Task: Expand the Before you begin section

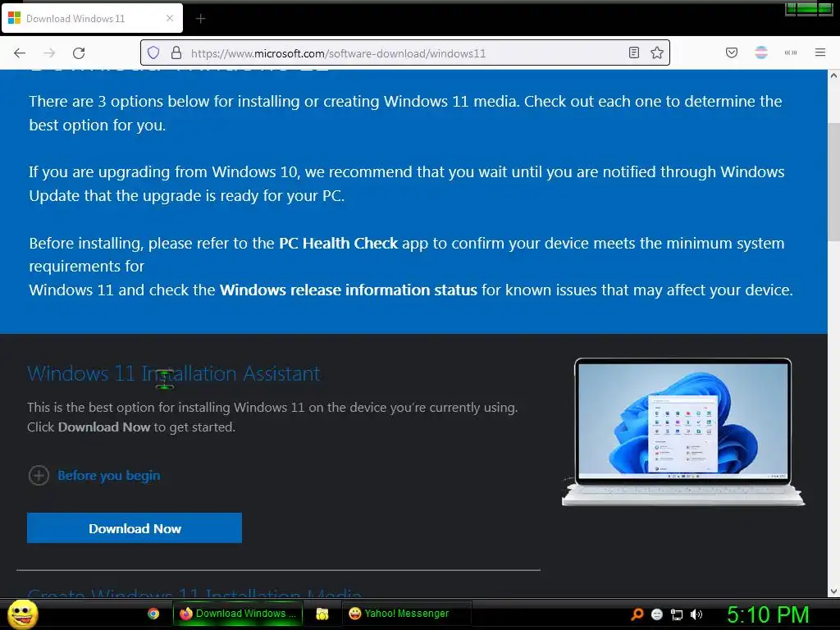Action: pyautogui.click(x=39, y=475)
